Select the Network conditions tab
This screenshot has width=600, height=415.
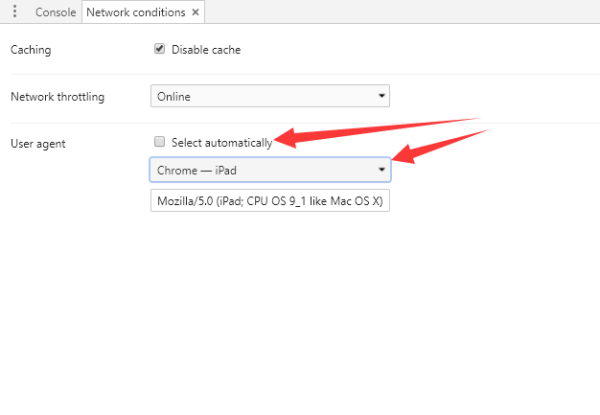tap(135, 13)
